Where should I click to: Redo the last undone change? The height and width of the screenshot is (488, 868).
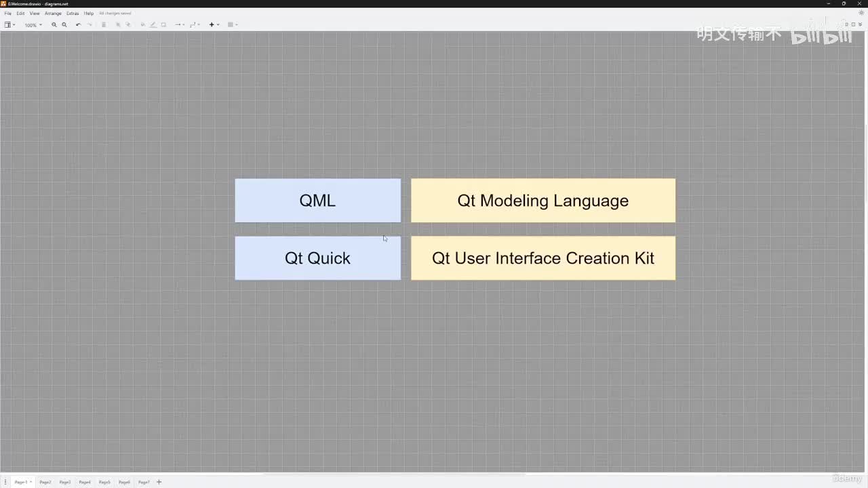pos(90,25)
